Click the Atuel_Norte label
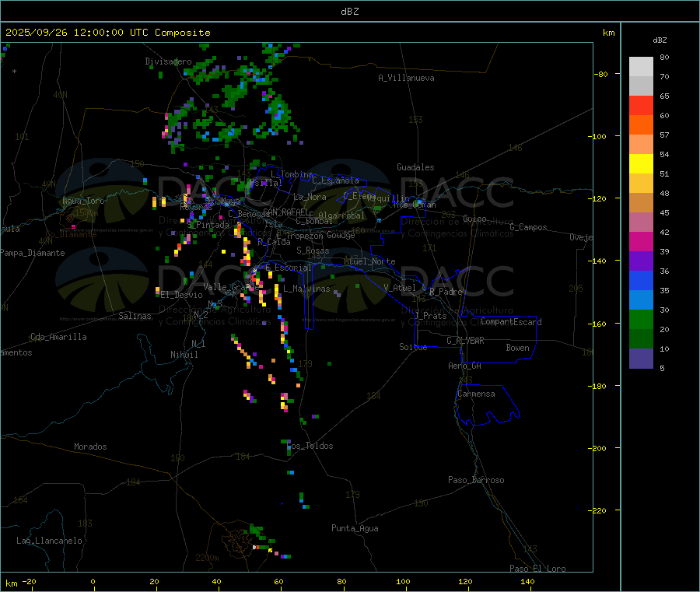The height and width of the screenshot is (592, 700). click(x=369, y=261)
